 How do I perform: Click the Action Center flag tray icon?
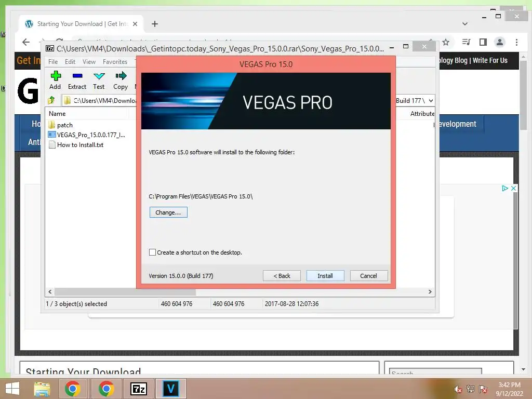(x=483, y=389)
